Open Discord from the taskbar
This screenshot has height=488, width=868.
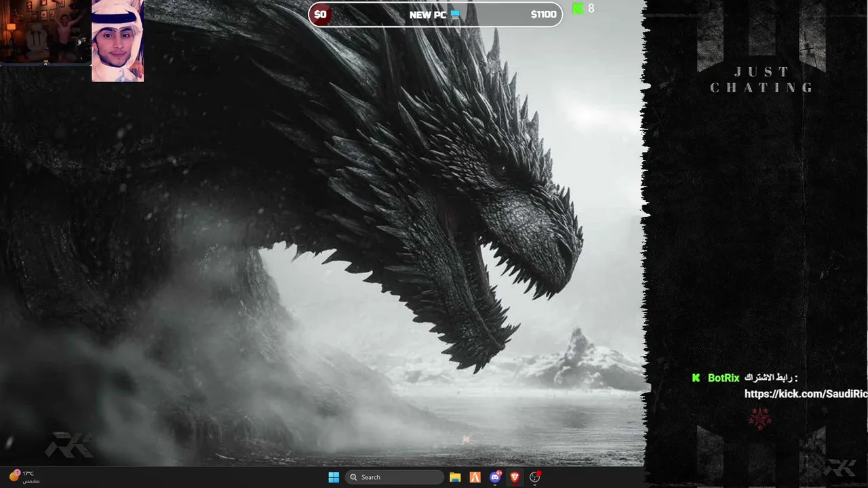[495, 477]
